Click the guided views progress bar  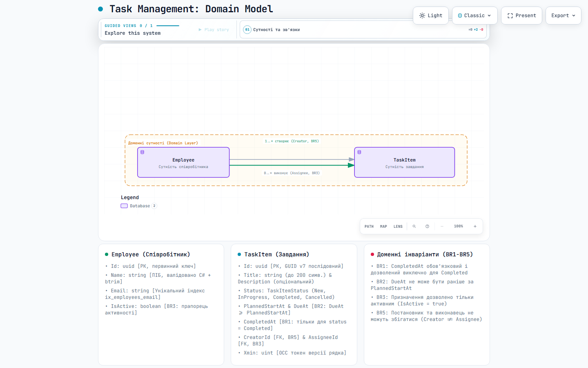pyautogui.click(x=168, y=26)
